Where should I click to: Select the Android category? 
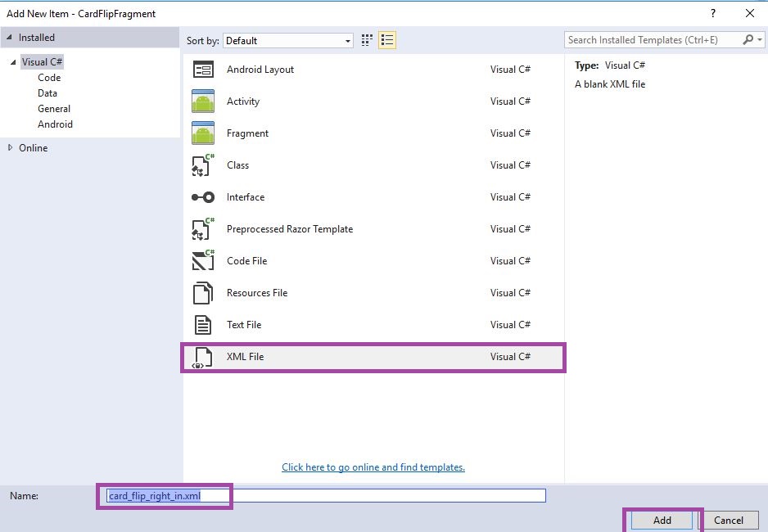point(55,124)
